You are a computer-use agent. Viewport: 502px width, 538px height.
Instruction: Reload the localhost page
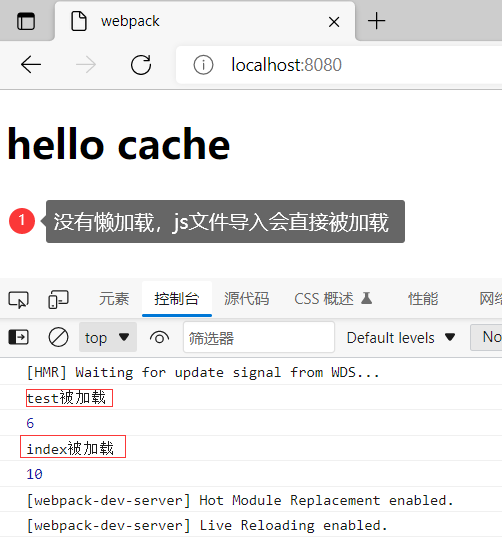(141, 65)
